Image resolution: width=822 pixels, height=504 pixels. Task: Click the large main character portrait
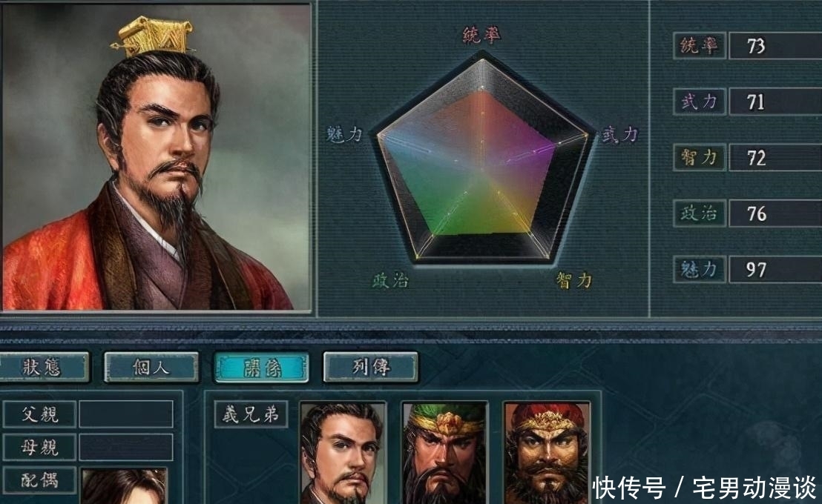click(x=157, y=157)
